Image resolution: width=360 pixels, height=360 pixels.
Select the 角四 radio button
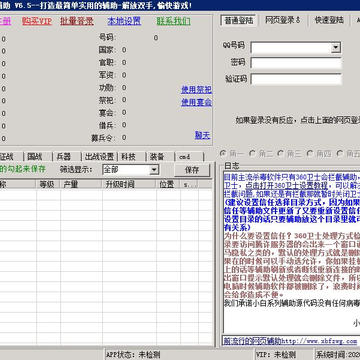pyautogui.click(x=319, y=154)
